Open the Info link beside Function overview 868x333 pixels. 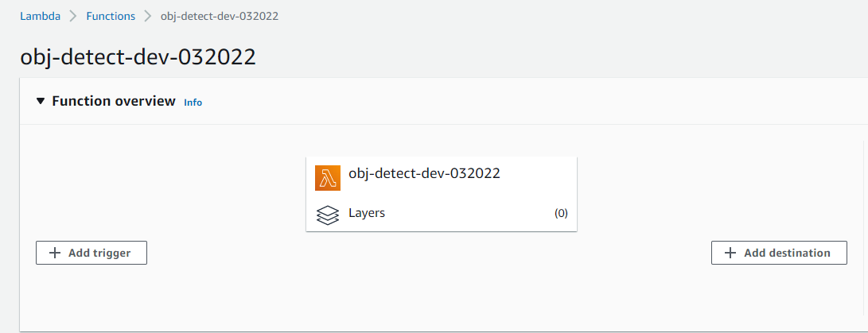(193, 103)
